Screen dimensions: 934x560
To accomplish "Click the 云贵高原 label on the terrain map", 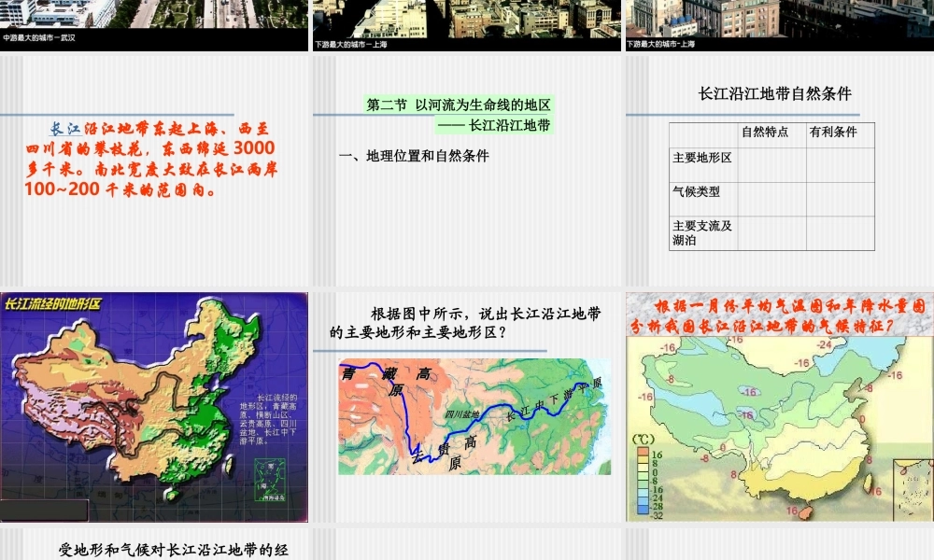I will (x=445, y=453).
